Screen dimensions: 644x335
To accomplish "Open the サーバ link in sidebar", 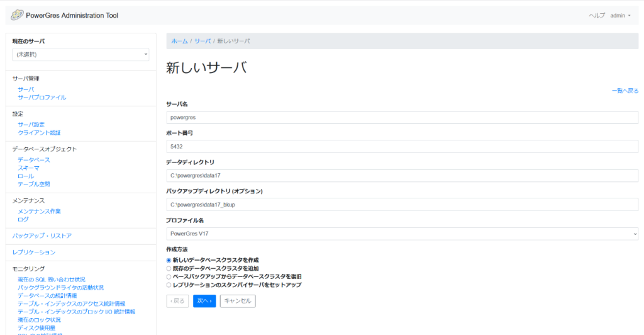I will click(x=26, y=89).
